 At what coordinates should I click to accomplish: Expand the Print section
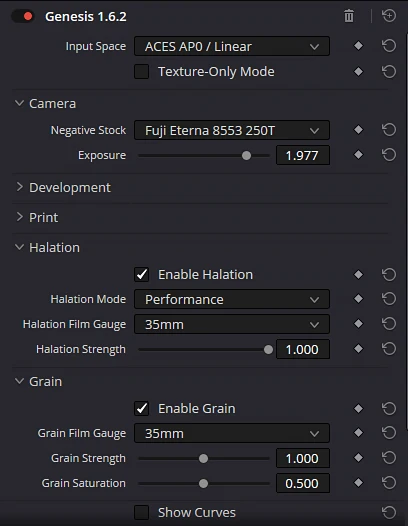coord(19,217)
